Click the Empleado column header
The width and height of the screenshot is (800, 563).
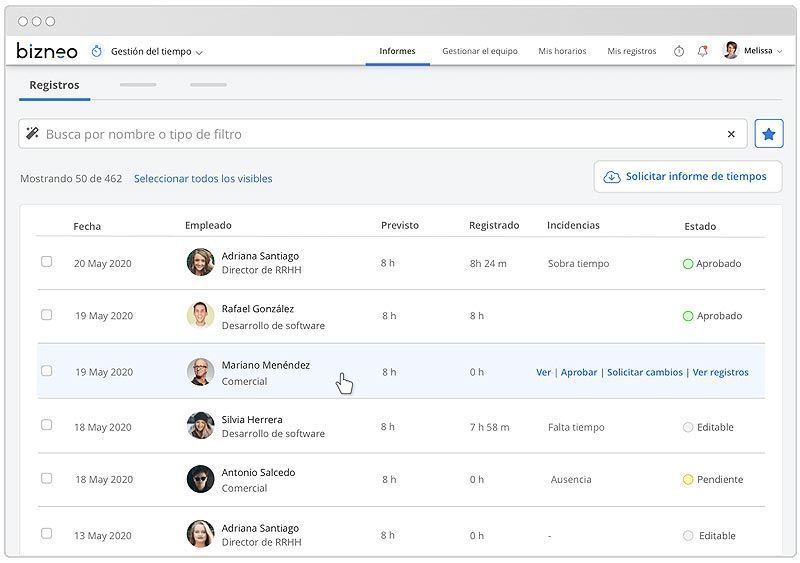(208, 225)
